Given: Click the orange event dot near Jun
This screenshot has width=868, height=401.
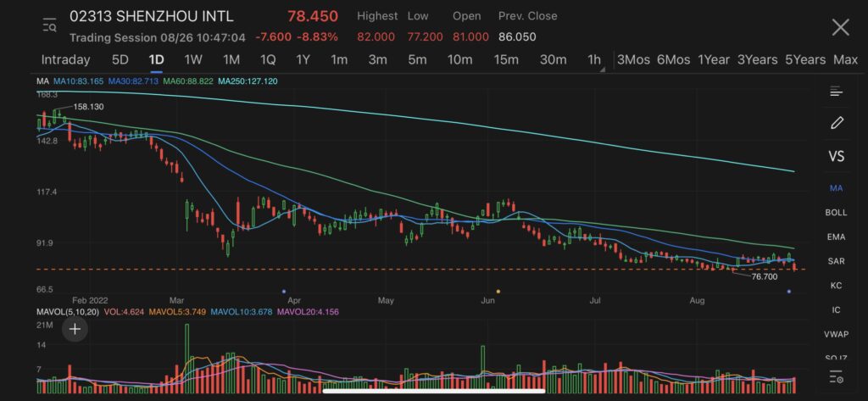Looking at the screenshot, I should 498,291.
